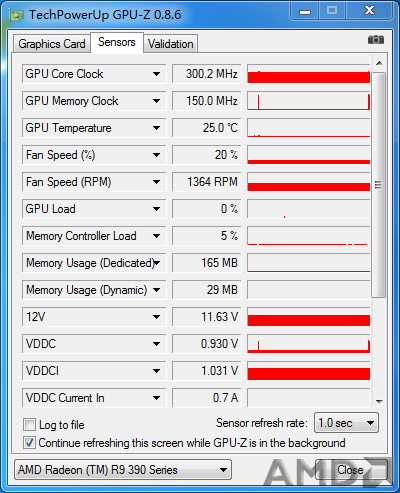
Task: Click the Close button
Action: [350, 470]
